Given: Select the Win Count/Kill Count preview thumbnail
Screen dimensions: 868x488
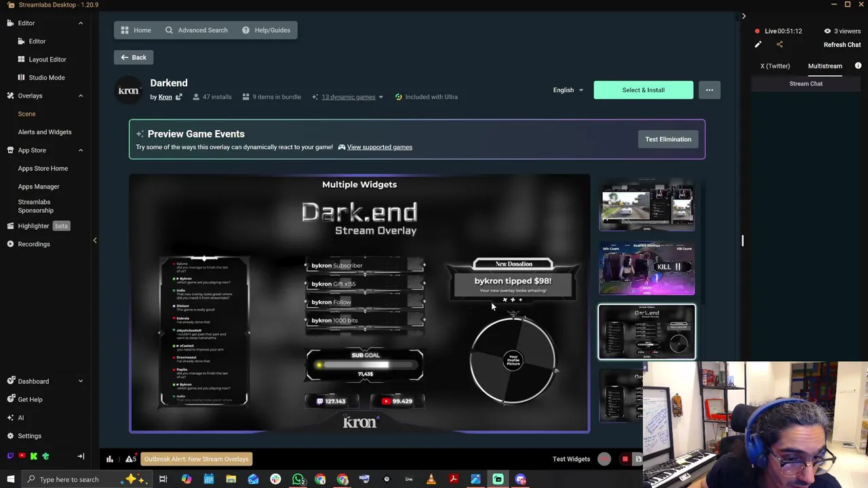Looking at the screenshot, I should [647, 269].
